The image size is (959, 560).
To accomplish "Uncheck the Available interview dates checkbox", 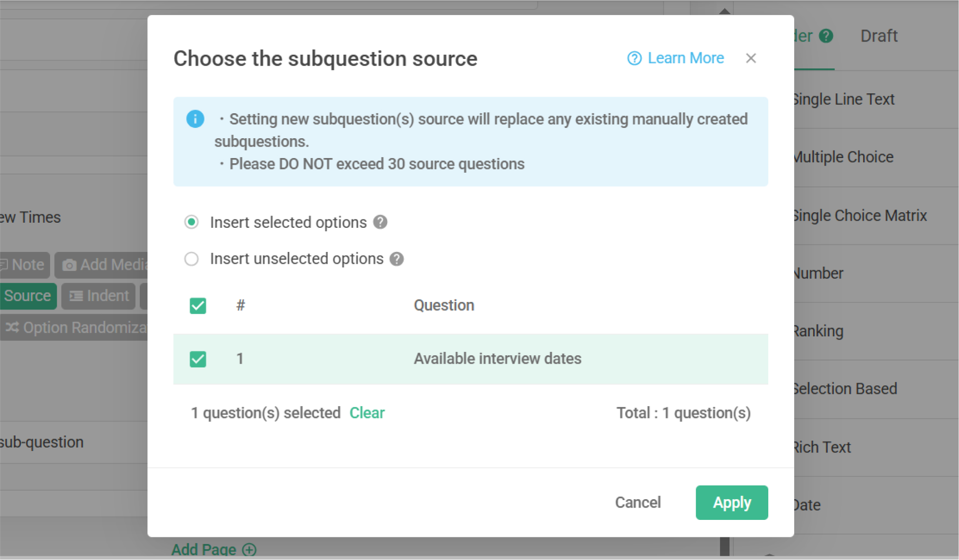I will [198, 359].
